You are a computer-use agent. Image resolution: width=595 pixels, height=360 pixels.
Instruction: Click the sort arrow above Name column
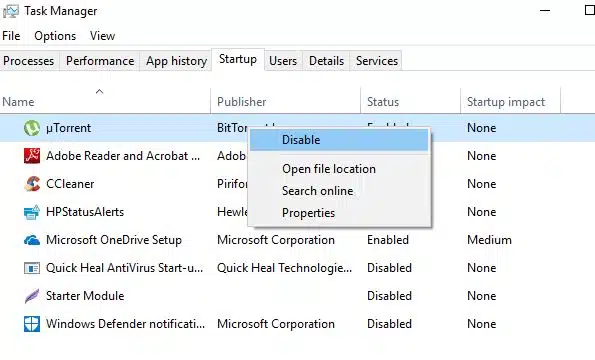99,91
